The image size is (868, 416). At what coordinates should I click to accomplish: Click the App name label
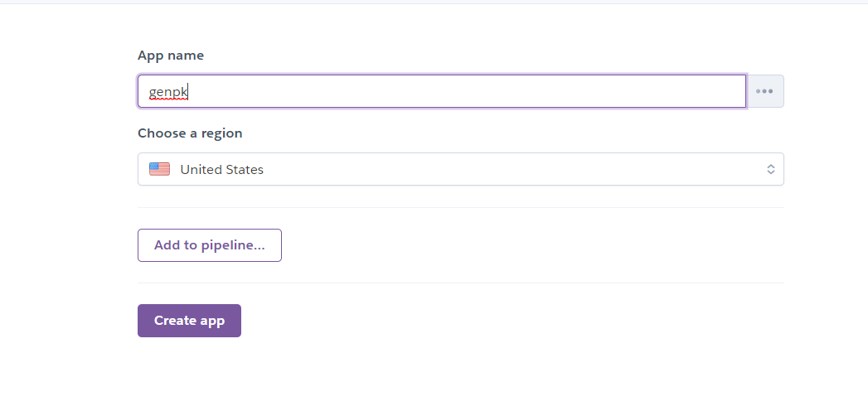(171, 56)
